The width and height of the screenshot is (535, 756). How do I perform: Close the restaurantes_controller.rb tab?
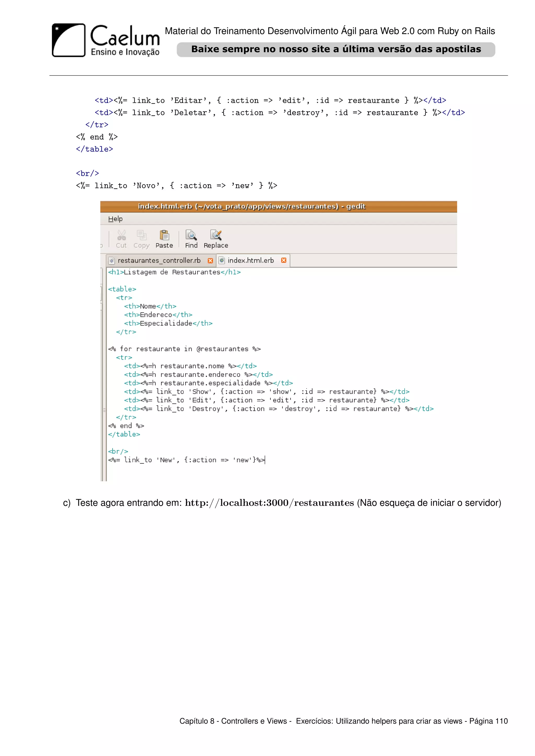210,261
